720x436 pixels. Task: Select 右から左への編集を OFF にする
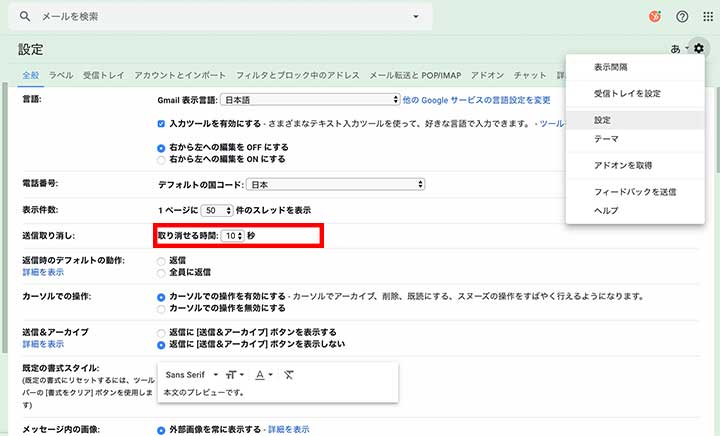click(x=161, y=148)
